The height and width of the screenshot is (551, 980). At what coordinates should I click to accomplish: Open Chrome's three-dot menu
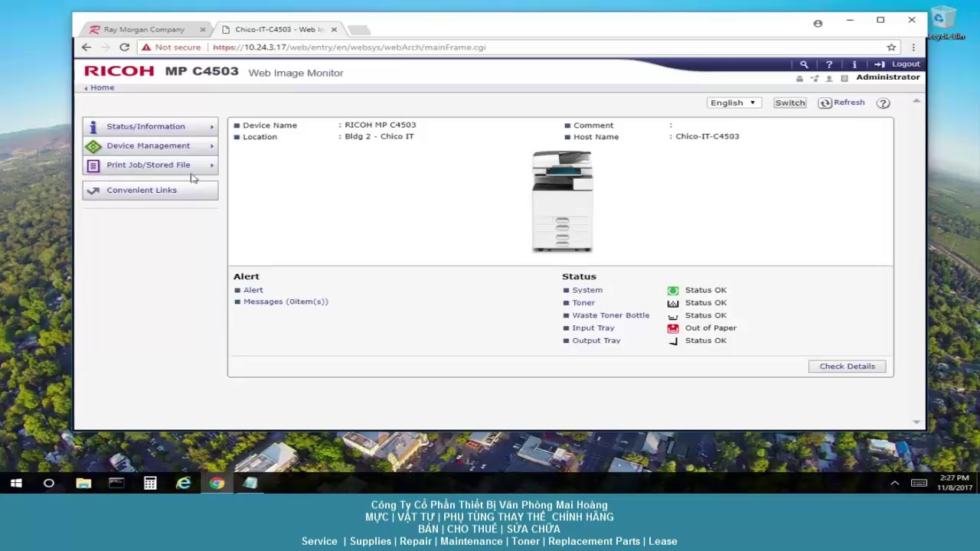(x=913, y=47)
